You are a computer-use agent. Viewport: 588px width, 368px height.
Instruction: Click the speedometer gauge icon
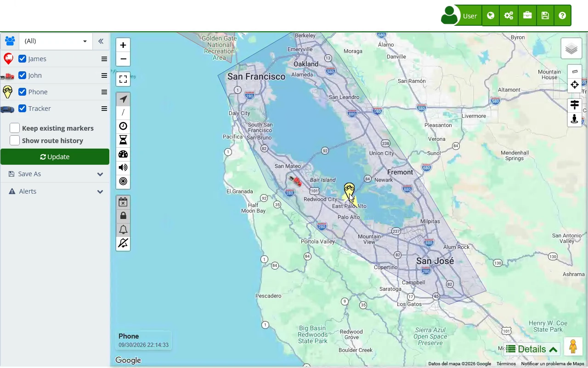(123, 154)
